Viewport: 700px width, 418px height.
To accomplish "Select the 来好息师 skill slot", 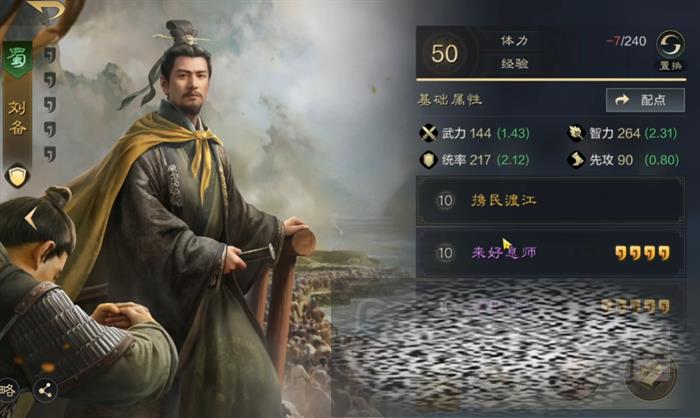I will pos(551,253).
